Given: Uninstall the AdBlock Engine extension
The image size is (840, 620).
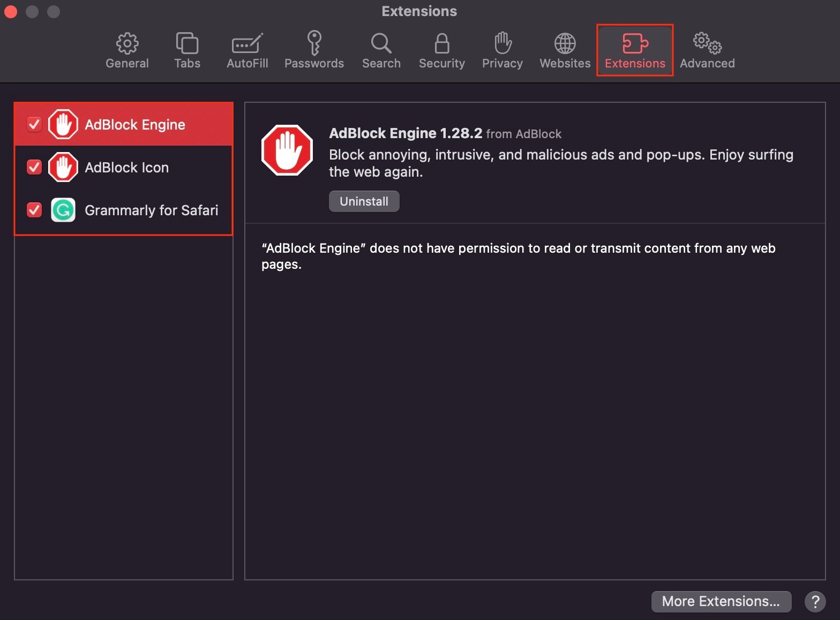Looking at the screenshot, I should pyautogui.click(x=364, y=201).
